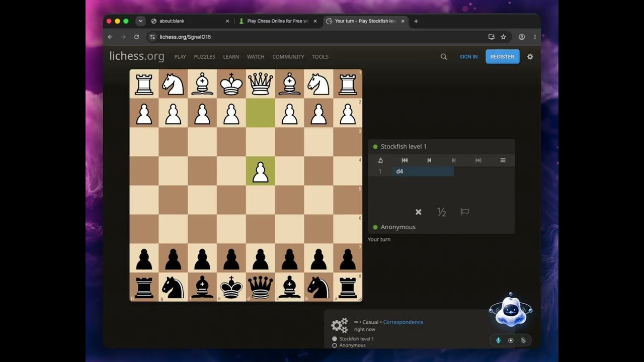The image size is (644, 362).
Task: Select the black pawn on e7
Action: point(231,258)
